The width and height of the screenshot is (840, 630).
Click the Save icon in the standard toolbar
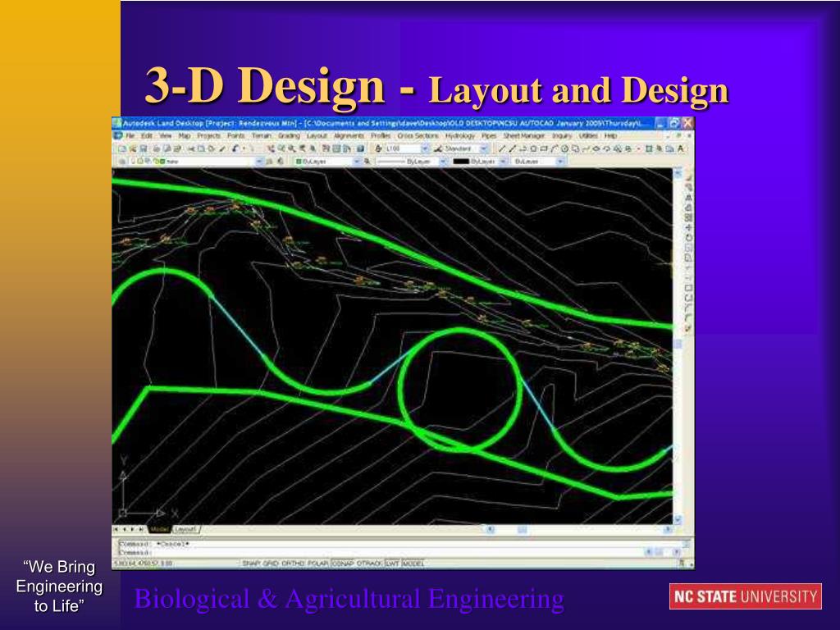[x=143, y=148]
